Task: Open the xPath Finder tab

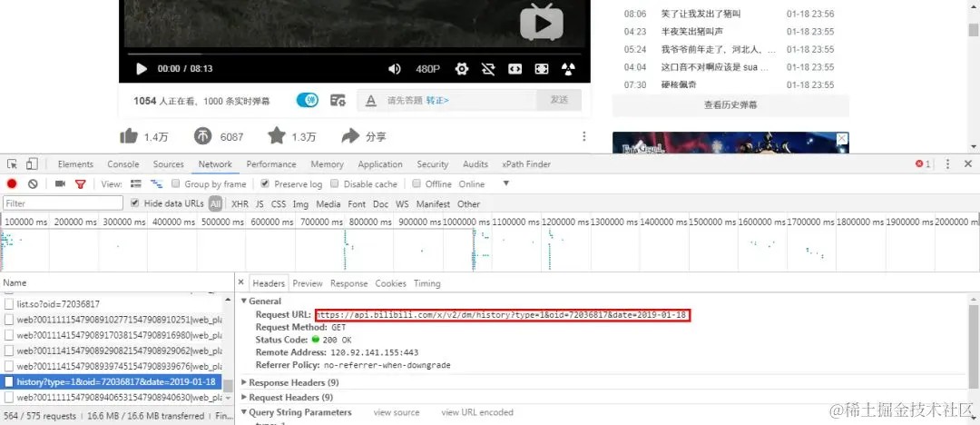Action: tap(526, 164)
